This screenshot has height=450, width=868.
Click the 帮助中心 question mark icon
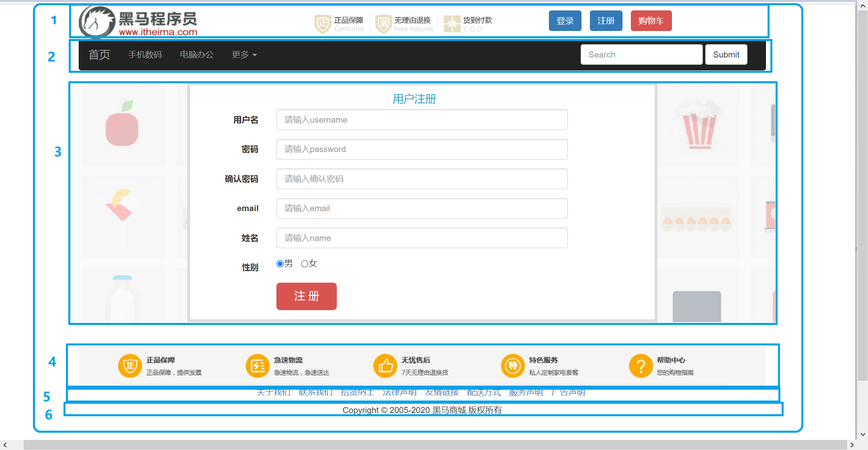(x=641, y=366)
